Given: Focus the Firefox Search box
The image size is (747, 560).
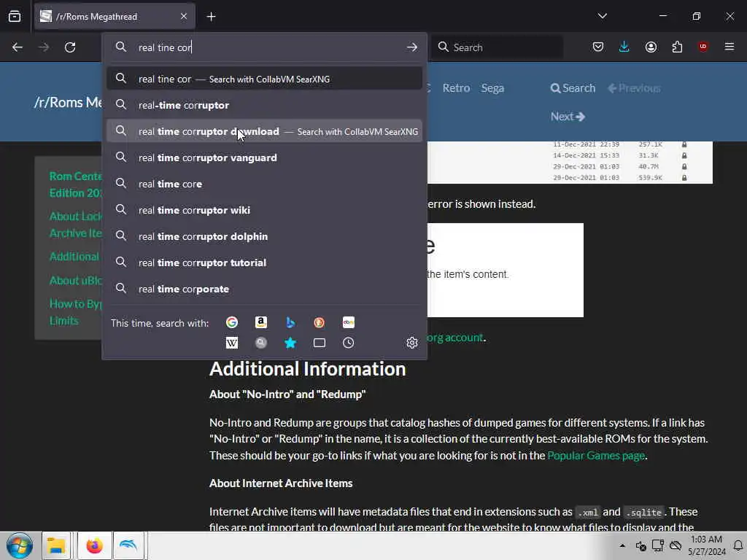Looking at the screenshot, I should [x=498, y=47].
